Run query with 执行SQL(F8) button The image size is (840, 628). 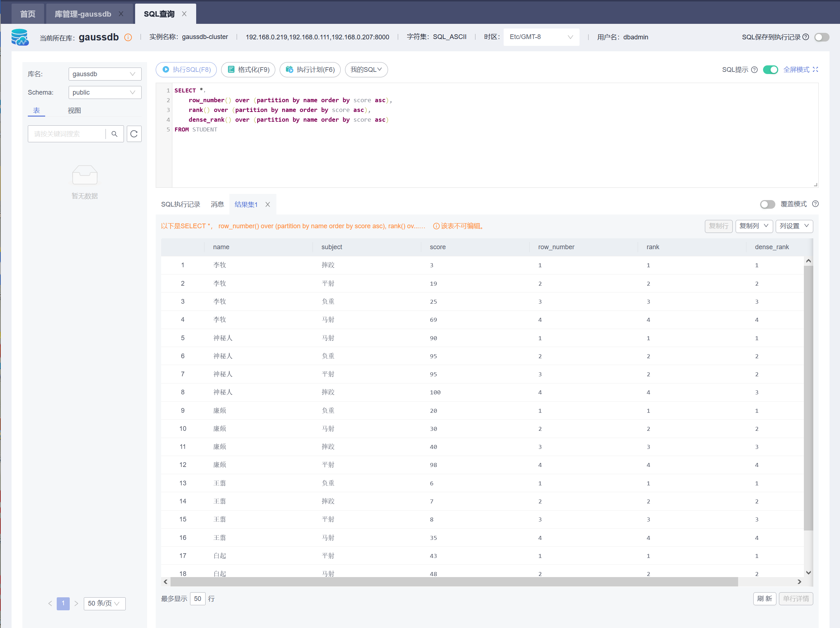(x=186, y=69)
